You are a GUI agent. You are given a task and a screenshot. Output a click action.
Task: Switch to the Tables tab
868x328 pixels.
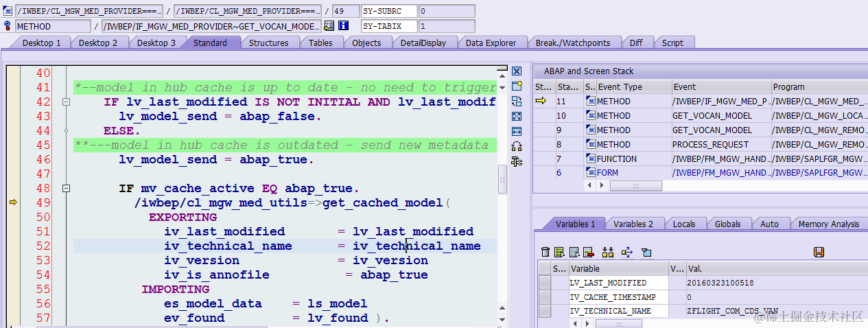click(x=320, y=43)
